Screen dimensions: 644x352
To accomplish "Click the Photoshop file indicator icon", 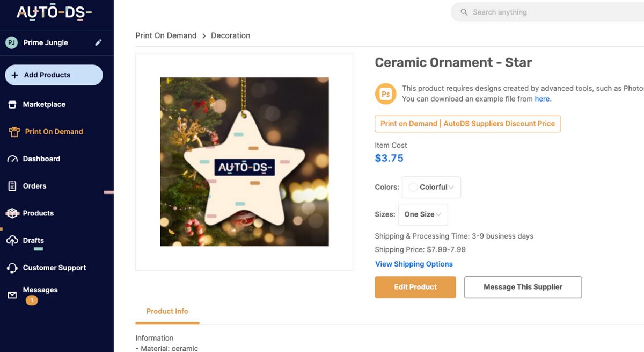I will (385, 94).
